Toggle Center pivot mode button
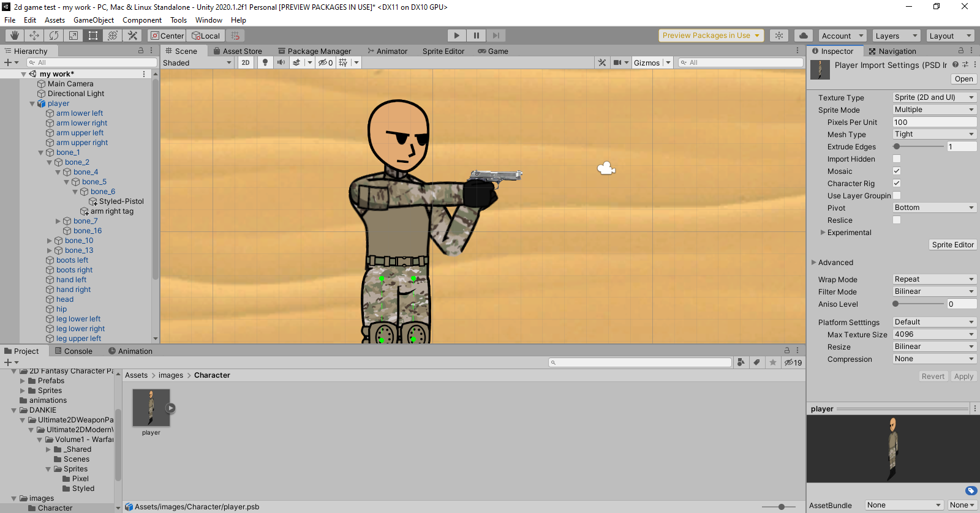 pos(167,36)
